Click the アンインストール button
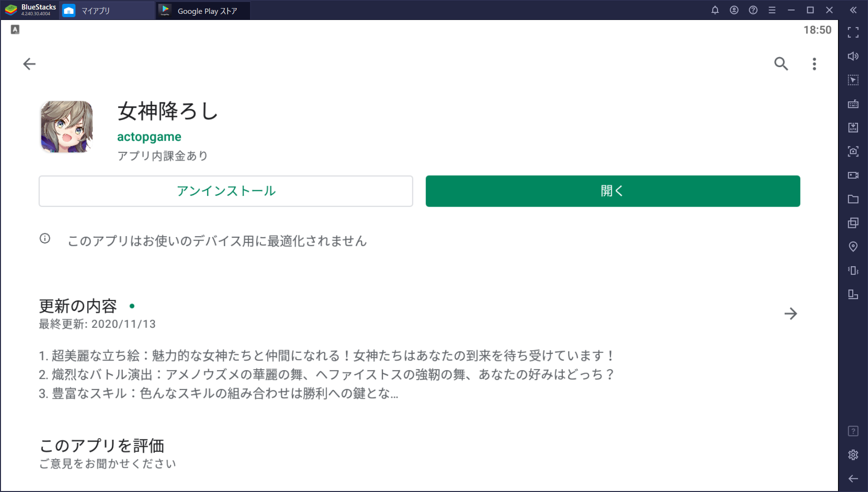 (226, 191)
